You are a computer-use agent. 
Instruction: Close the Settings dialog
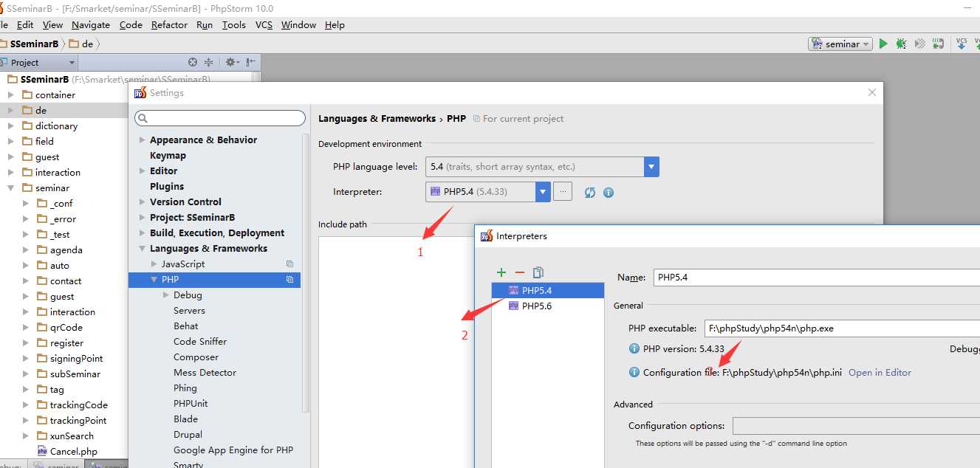871,92
